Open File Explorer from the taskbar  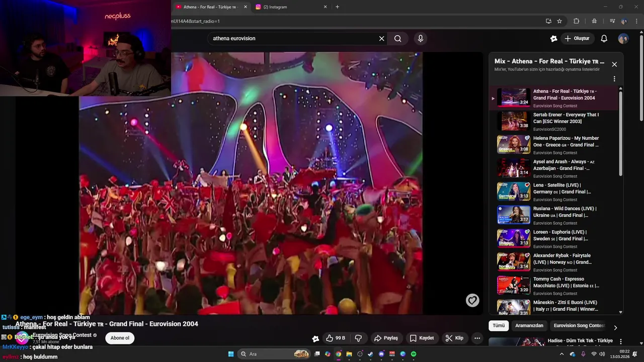[349, 354]
